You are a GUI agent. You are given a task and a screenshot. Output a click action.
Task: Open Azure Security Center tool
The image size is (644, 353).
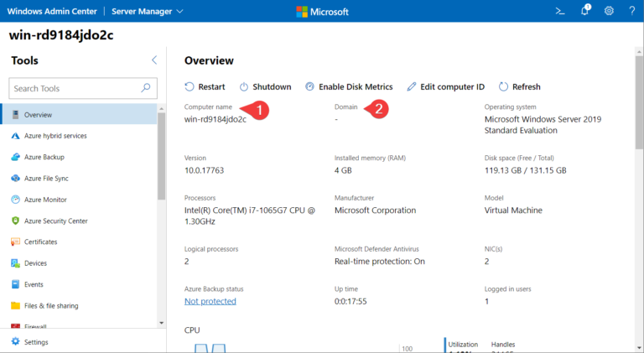(x=79, y=221)
